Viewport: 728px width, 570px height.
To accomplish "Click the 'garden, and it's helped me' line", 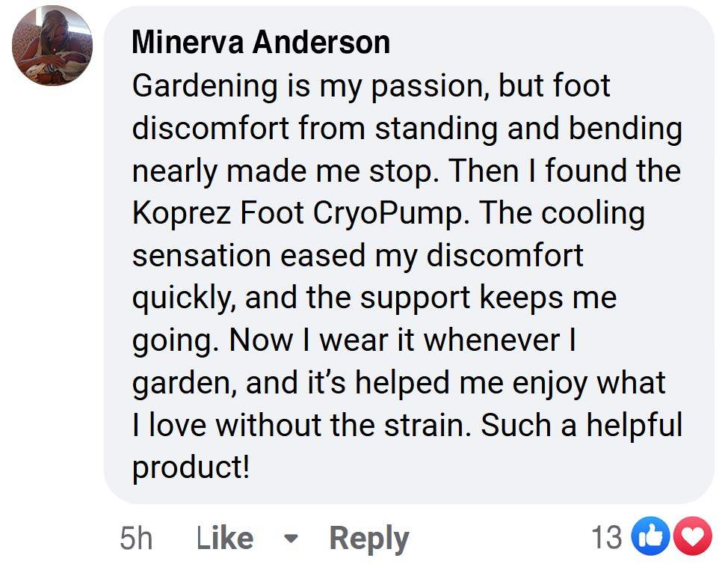I will pos(399,383).
